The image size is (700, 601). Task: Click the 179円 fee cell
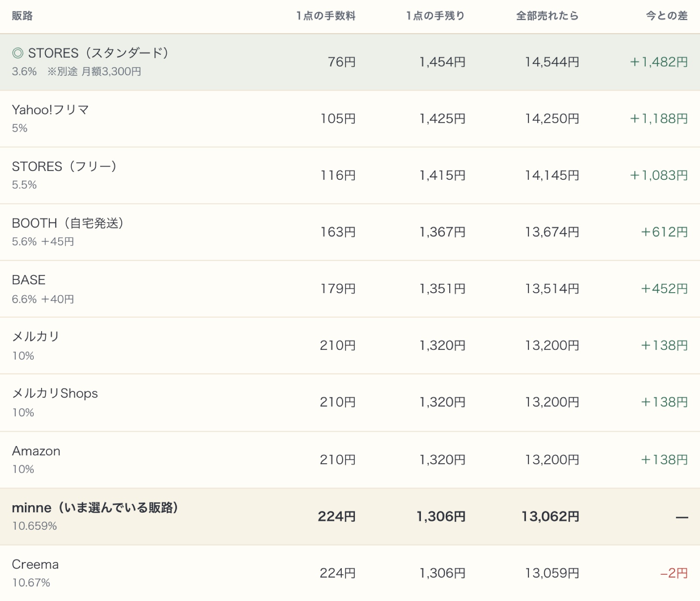click(x=338, y=289)
